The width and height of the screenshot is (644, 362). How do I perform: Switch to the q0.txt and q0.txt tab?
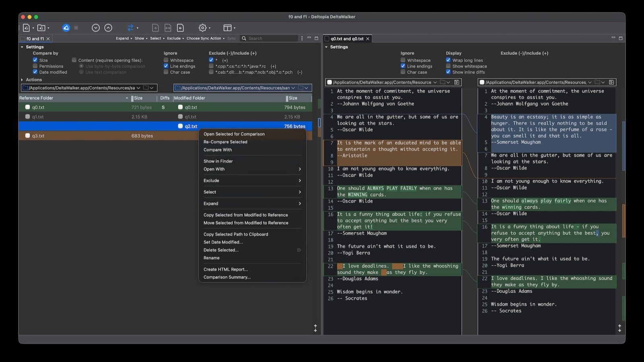point(347,39)
